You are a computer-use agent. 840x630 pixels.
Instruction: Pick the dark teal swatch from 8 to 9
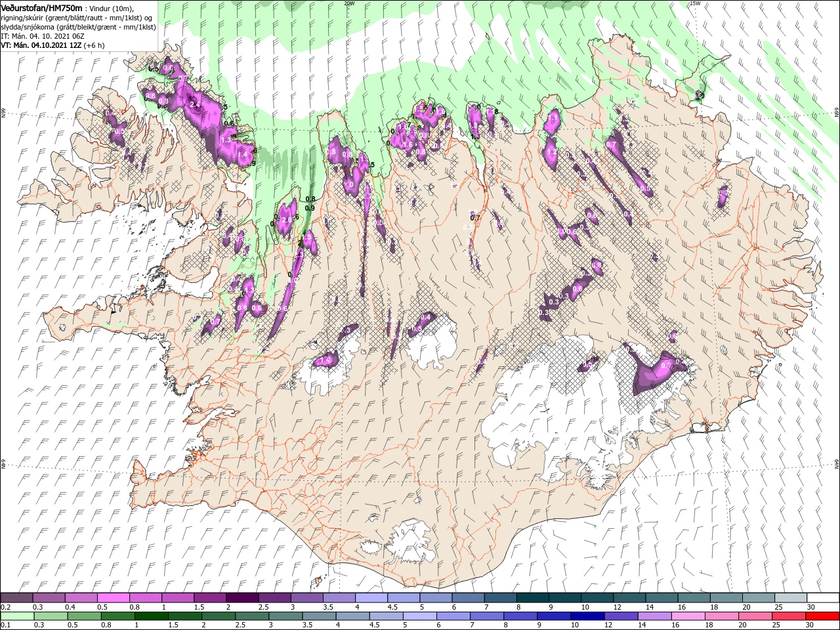[x=532, y=598]
